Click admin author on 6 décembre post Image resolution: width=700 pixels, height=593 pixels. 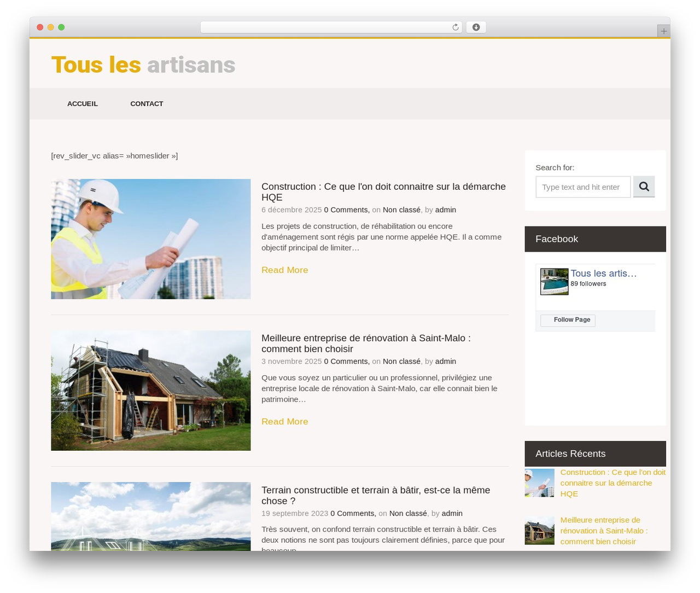pyautogui.click(x=446, y=210)
